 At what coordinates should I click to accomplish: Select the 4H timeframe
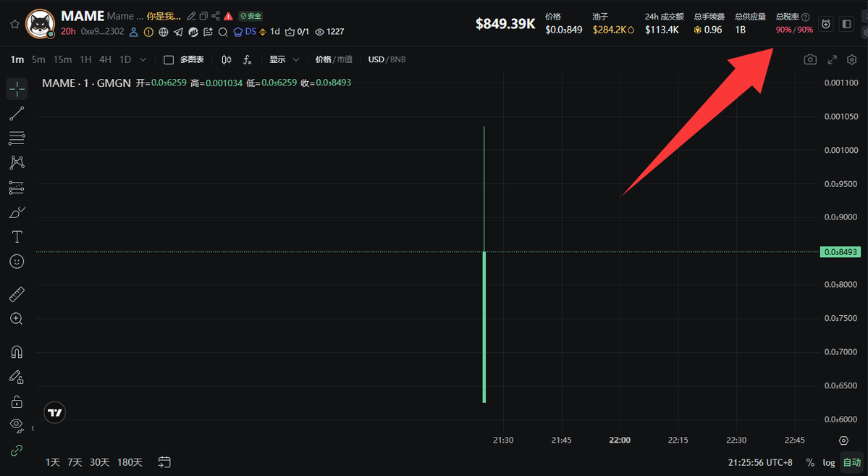point(105,59)
